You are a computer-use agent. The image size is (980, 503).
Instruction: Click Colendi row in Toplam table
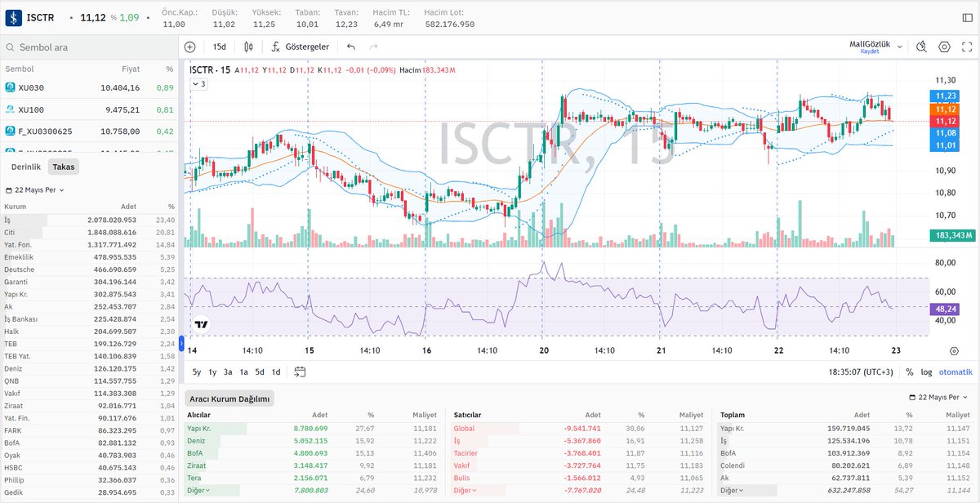[847, 465]
